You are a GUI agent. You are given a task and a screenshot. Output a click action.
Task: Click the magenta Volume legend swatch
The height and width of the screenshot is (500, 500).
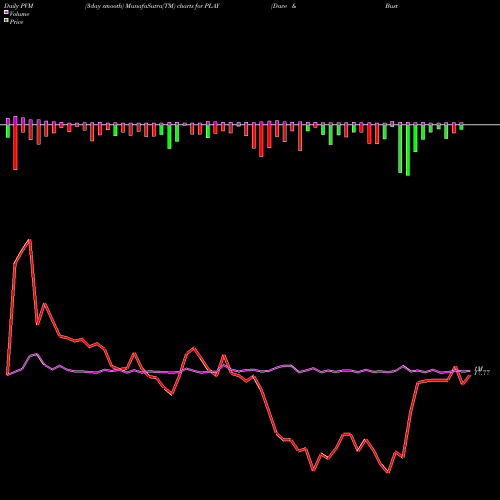pyautogui.click(x=6, y=13)
